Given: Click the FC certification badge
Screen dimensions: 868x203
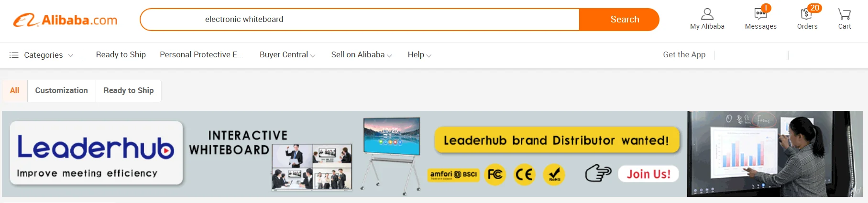Looking at the screenshot, I should 495,174.
